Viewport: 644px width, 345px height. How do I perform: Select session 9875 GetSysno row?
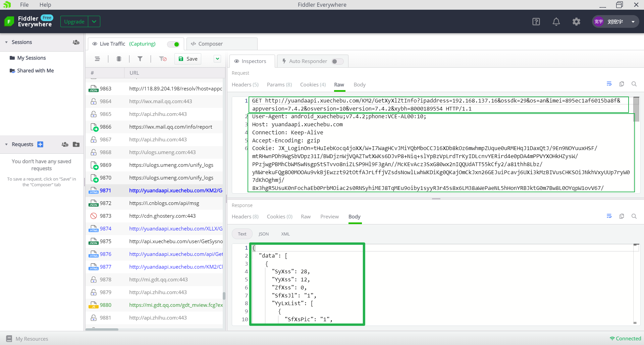coord(154,241)
